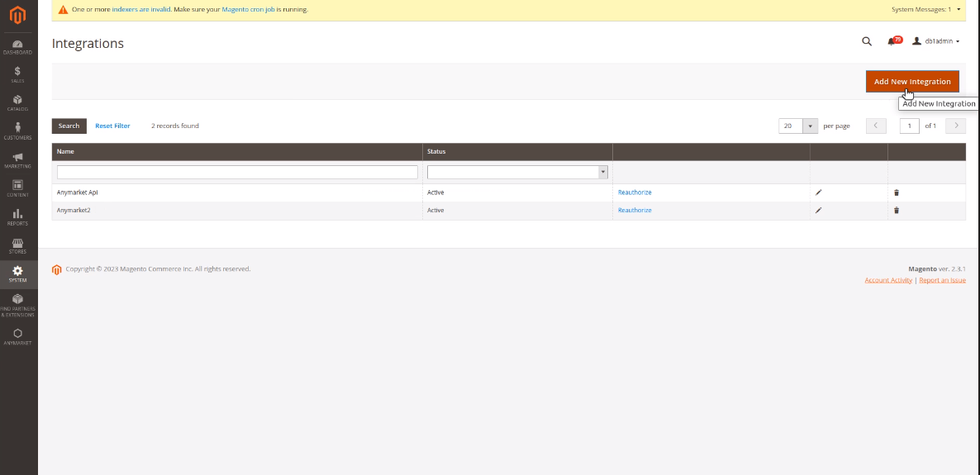Click the Integrations page title
Image resolution: width=980 pixels, height=475 pixels.
(88, 43)
